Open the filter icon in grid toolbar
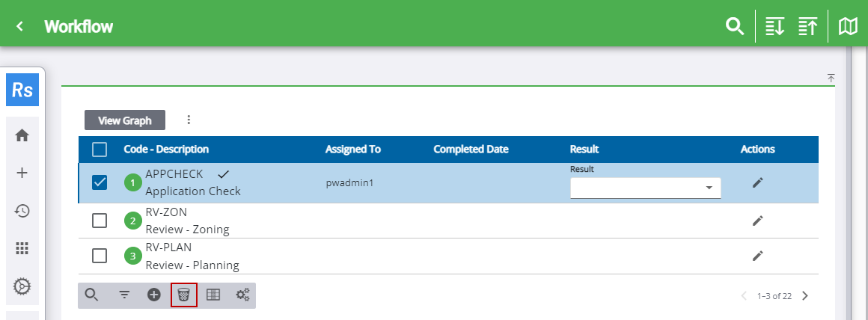 click(x=125, y=295)
